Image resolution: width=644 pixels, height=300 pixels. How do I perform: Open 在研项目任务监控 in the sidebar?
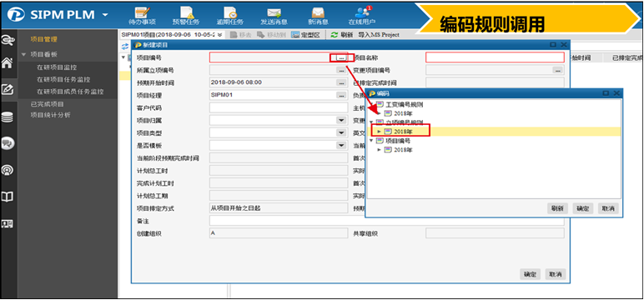point(63,79)
